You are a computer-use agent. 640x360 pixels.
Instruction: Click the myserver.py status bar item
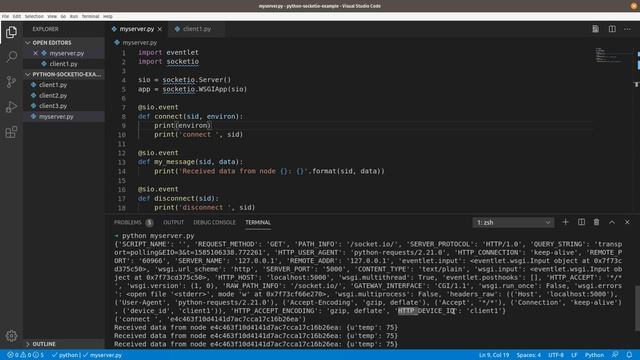click(x=102, y=355)
